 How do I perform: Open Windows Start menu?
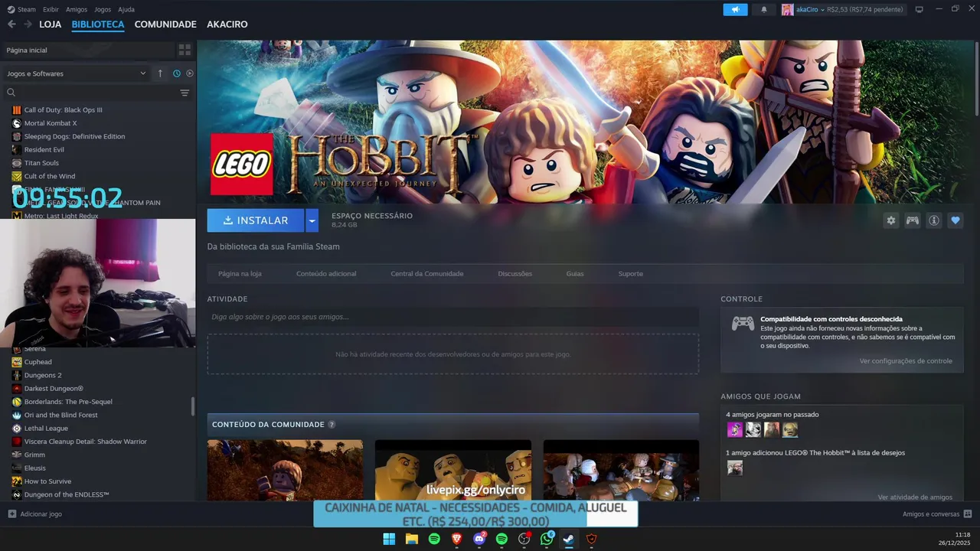(389, 539)
